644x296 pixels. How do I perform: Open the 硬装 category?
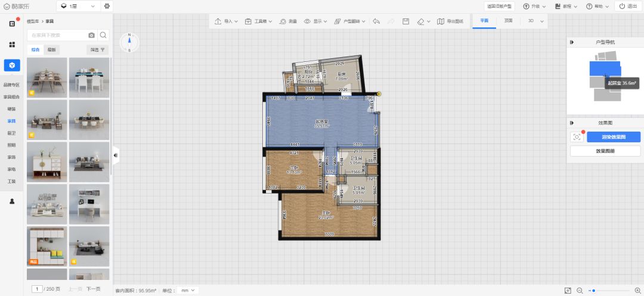point(11,109)
